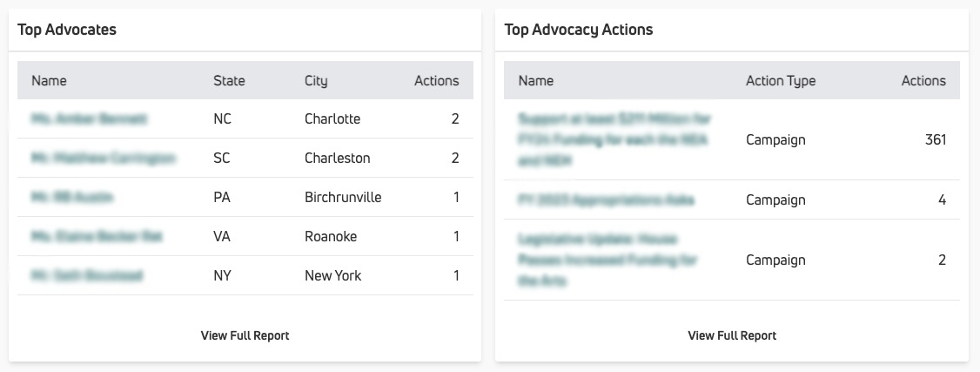
Task: Sort Top Advocates by State column header
Action: tap(230, 81)
